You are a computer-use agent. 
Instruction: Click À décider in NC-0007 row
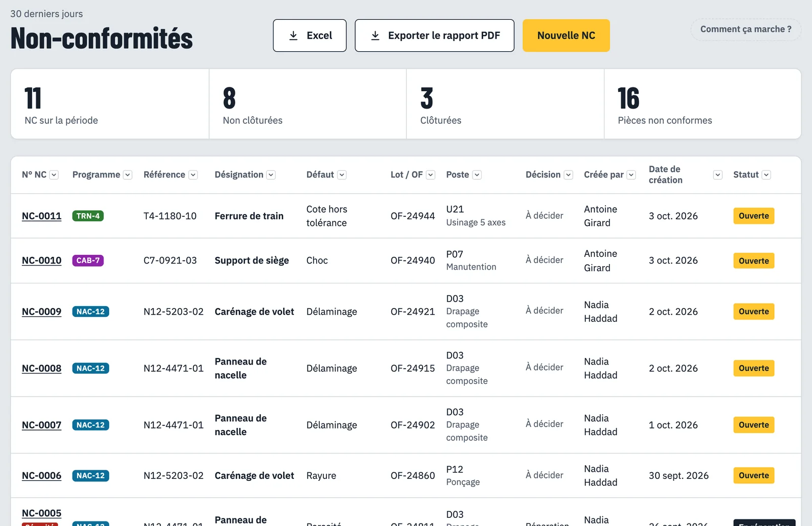pyautogui.click(x=545, y=424)
